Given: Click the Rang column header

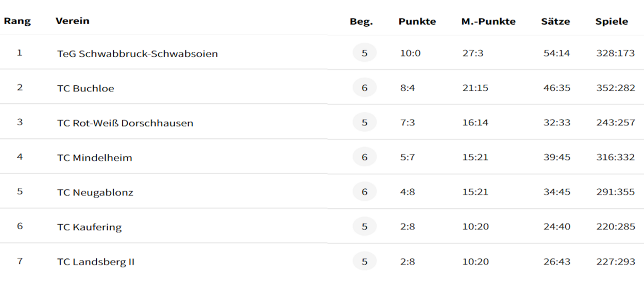Looking at the screenshot, I should click(x=18, y=21).
